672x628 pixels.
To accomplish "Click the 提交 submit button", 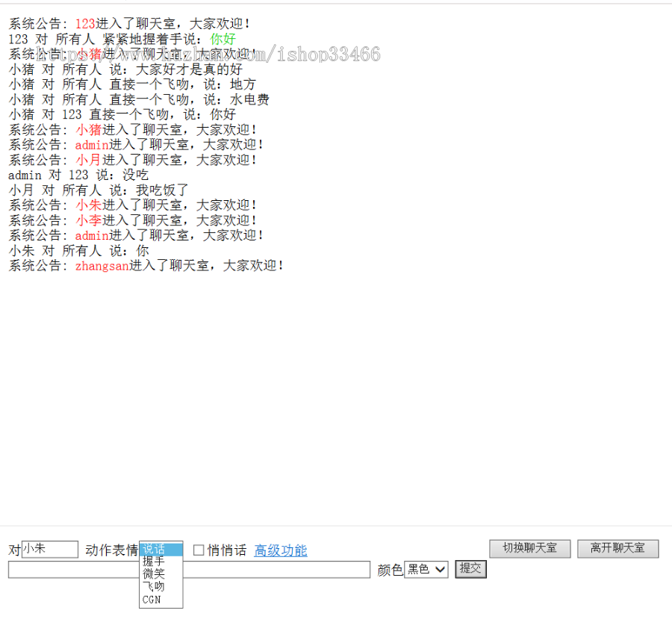I will pos(470,569).
